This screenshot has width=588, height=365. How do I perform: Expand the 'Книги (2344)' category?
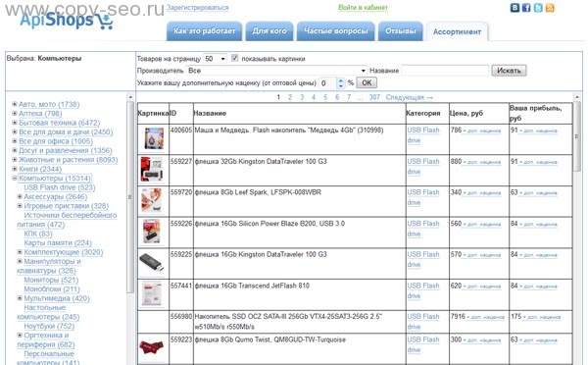point(15,169)
